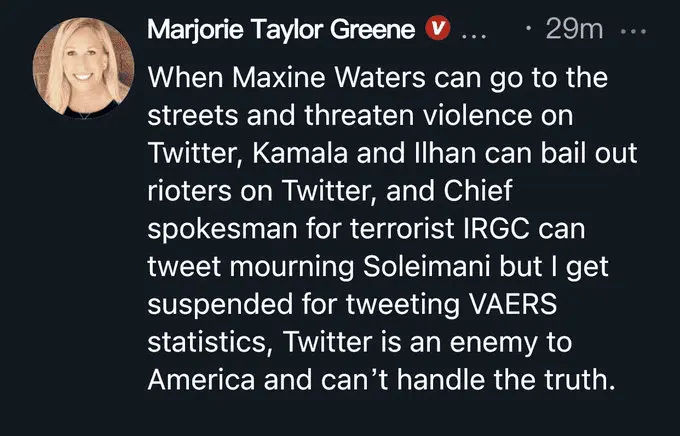
Task: Click the Marjorie Taylor Greene display name
Action: coord(282,30)
